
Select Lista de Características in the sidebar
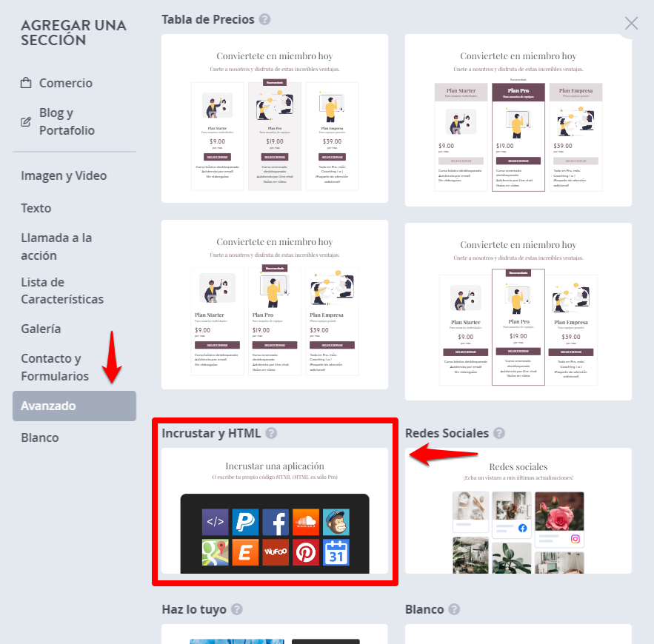pos(62,290)
